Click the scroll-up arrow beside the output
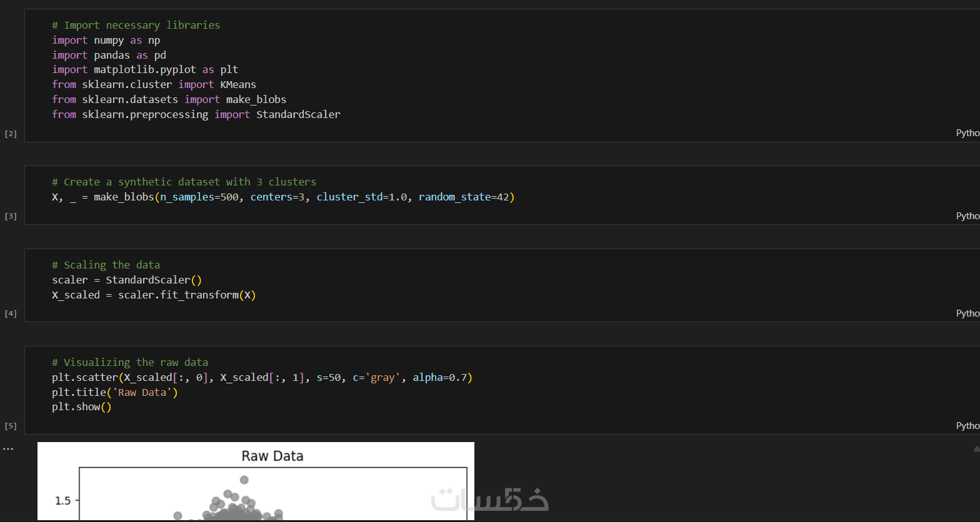 (976, 448)
